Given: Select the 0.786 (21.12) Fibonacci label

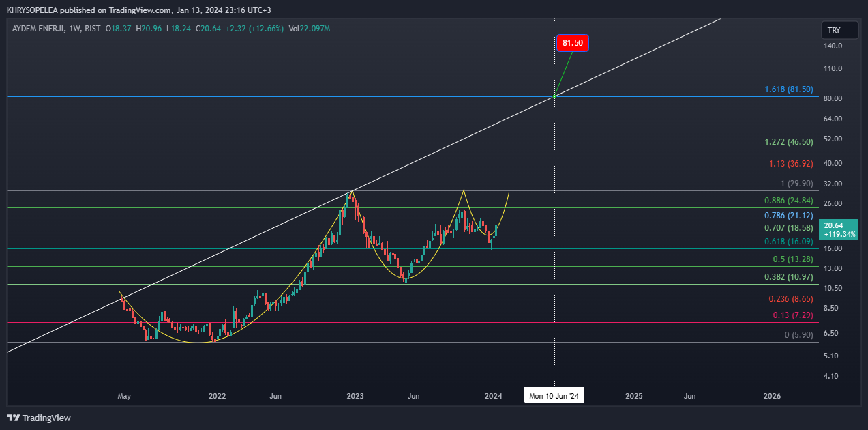Looking at the screenshot, I should (789, 216).
